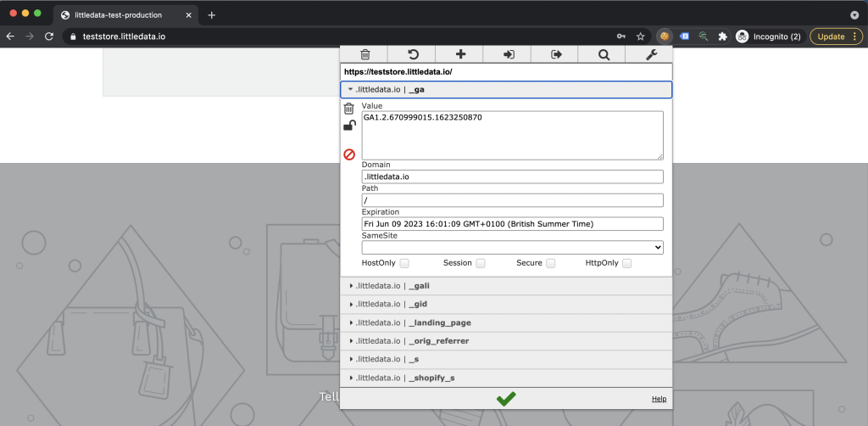Click the Expiration input field
This screenshot has height=426, width=868.
513,224
